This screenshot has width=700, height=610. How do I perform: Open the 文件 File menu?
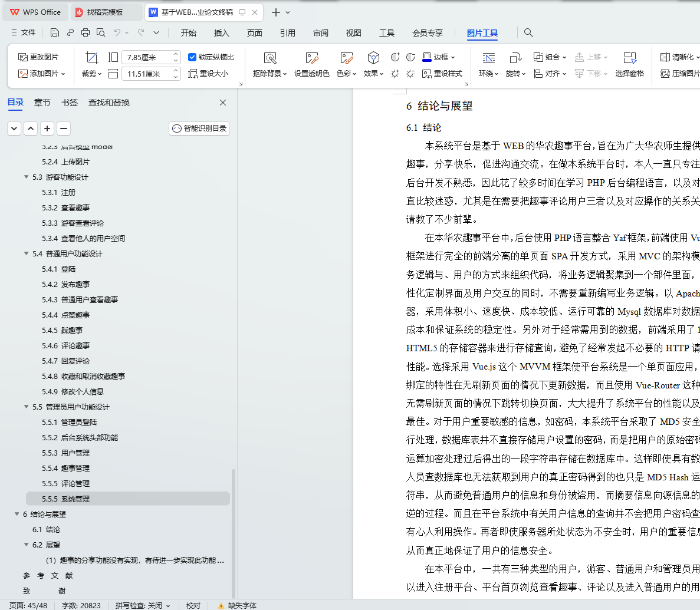23,32
